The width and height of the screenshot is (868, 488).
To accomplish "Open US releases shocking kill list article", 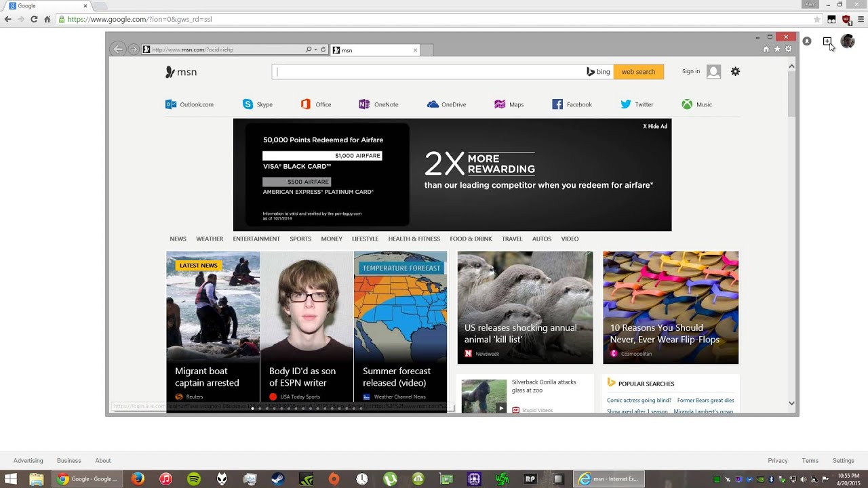I will coord(525,308).
